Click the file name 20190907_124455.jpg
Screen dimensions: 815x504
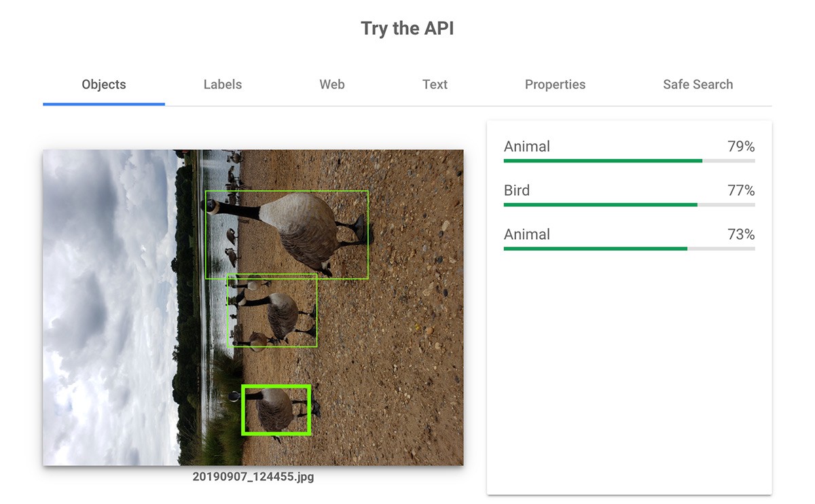pos(253,477)
